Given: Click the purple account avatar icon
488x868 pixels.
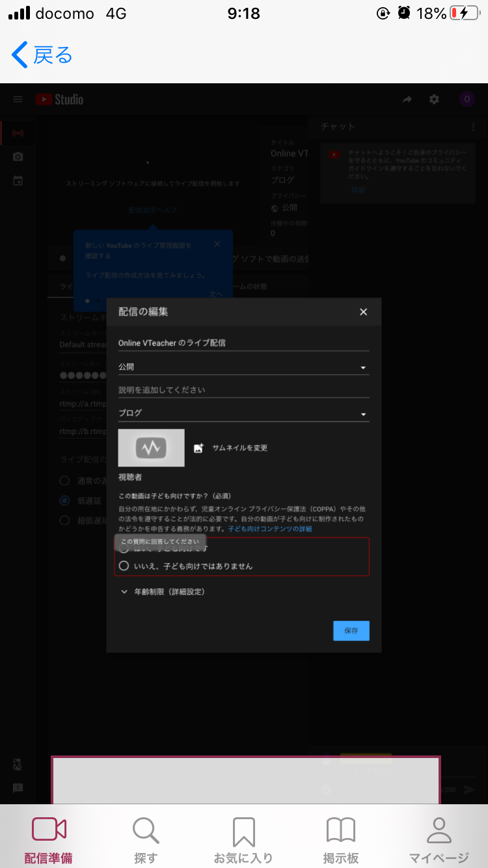Looking at the screenshot, I should pyautogui.click(x=467, y=100).
